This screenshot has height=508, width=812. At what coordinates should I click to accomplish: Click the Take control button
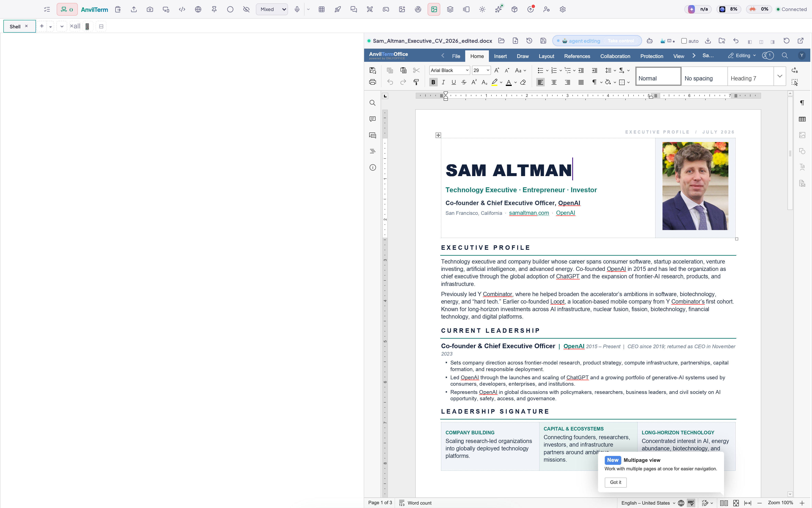pos(621,41)
